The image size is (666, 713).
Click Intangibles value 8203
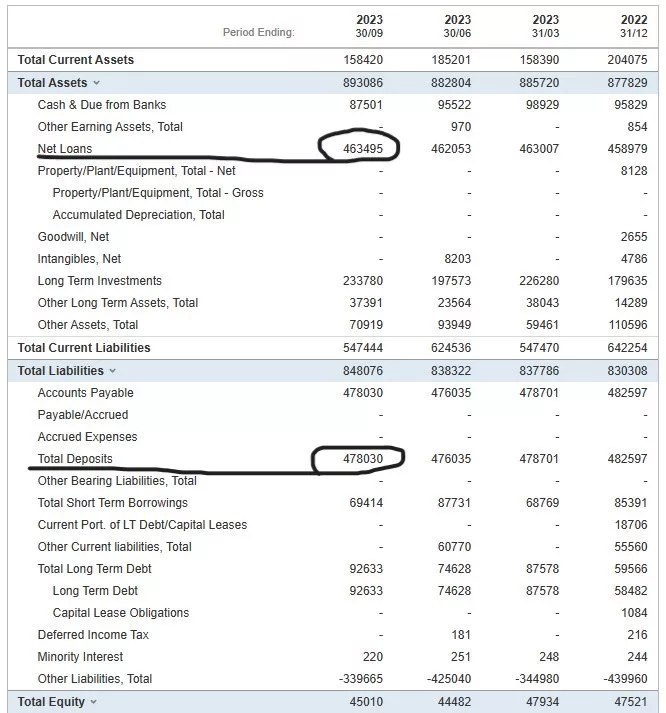click(457, 259)
